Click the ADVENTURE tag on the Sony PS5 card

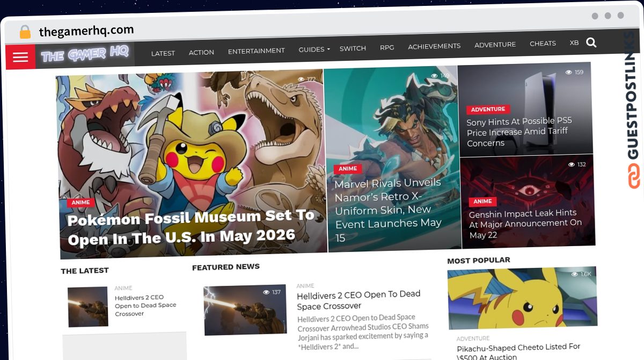click(x=488, y=109)
